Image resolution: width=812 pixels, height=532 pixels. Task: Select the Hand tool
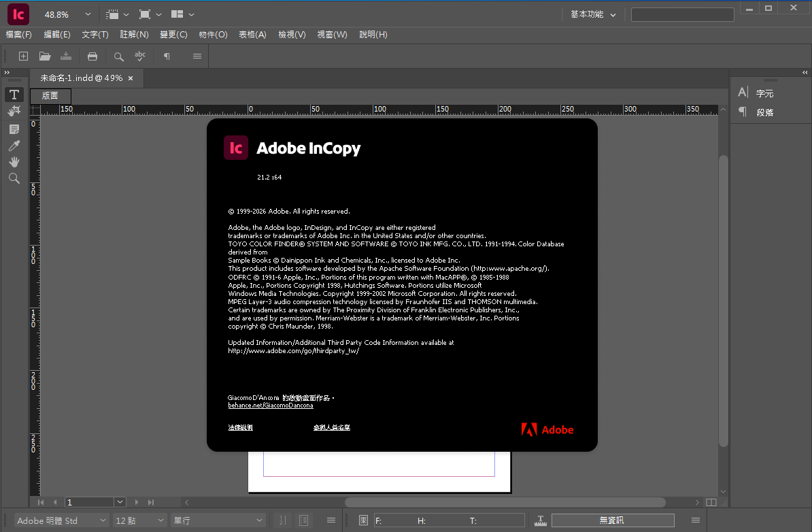14,162
